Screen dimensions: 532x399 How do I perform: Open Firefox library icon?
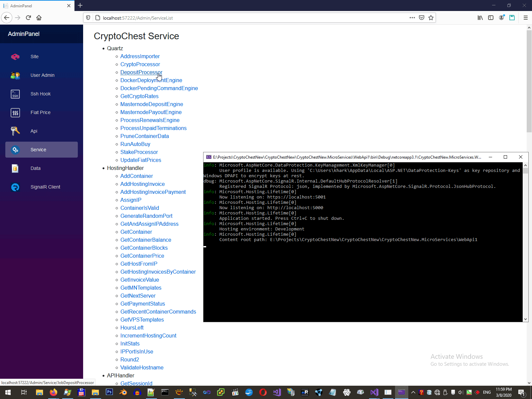click(x=480, y=18)
